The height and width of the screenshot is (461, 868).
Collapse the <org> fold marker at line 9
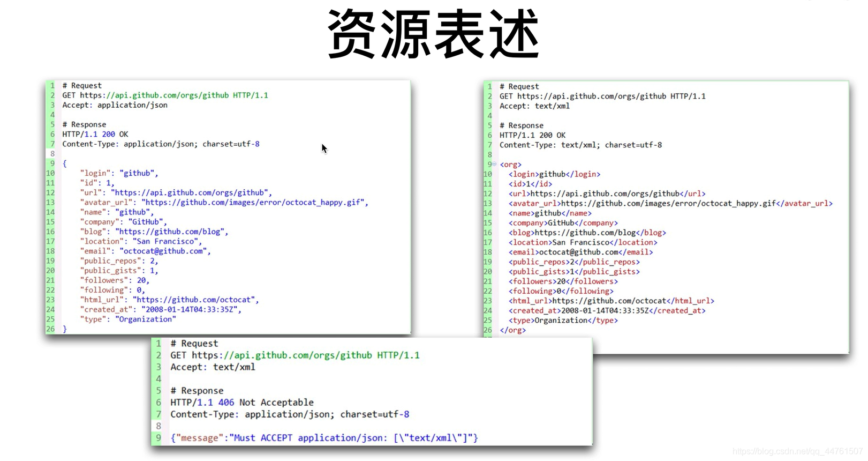point(494,164)
